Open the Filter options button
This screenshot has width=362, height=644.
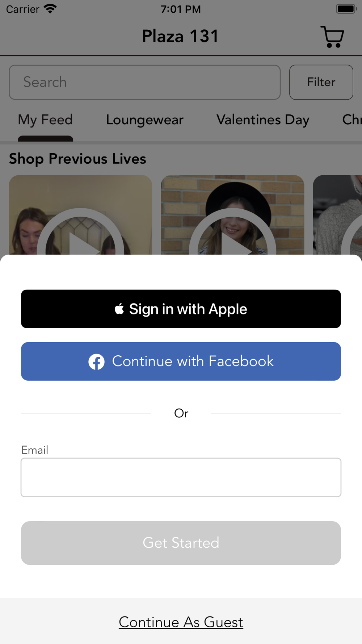point(321,82)
